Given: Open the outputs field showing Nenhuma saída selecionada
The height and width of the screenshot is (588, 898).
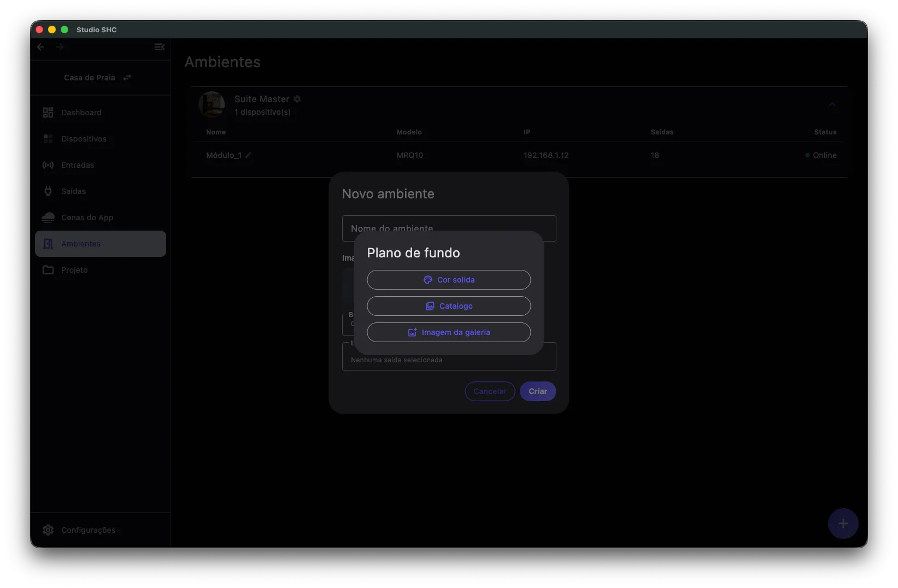Looking at the screenshot, I should 449,356.
